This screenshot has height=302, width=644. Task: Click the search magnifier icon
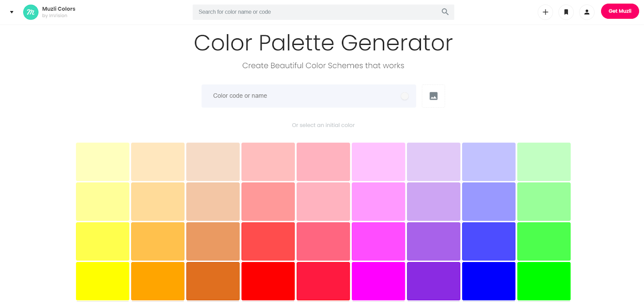click(x=445, y=12)
